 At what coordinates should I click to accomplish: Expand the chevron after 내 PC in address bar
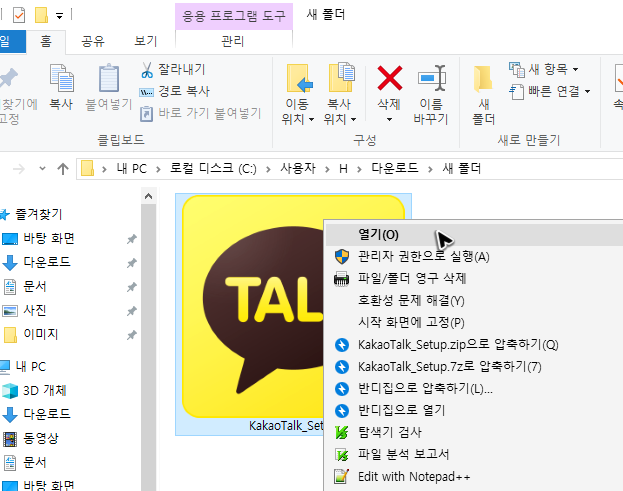[158, 170]
